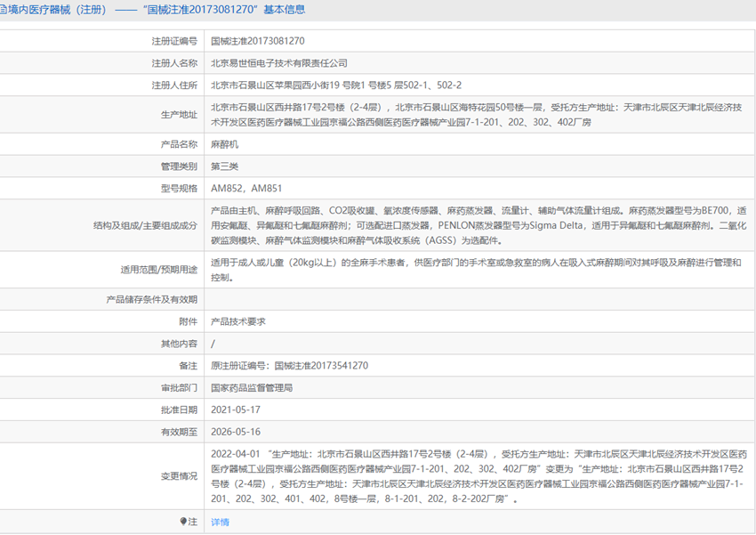756x535 pixels.
Task: Click the 管理类别 value 第三类
Action: [x=224, y=166]
